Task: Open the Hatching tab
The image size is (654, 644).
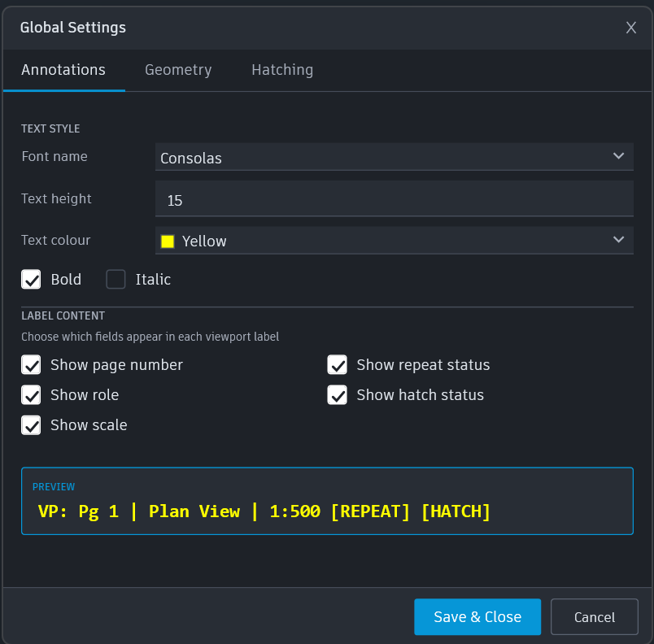Action: 282,70
